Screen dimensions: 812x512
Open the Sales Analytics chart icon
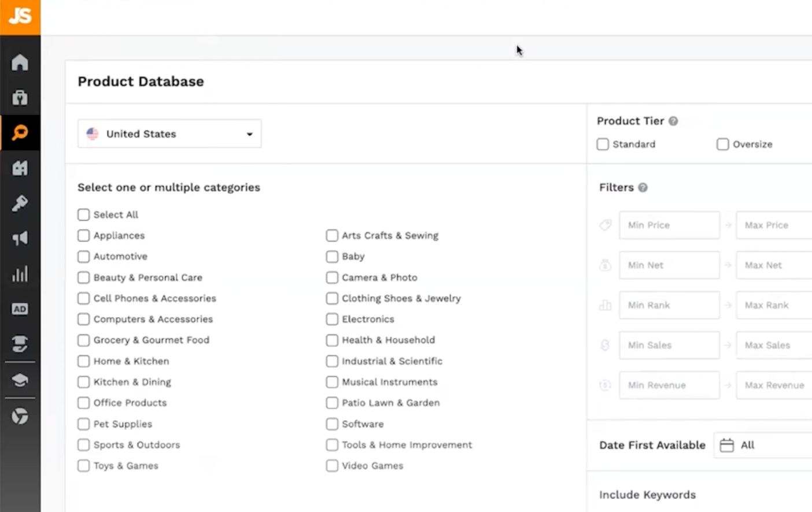20,273
